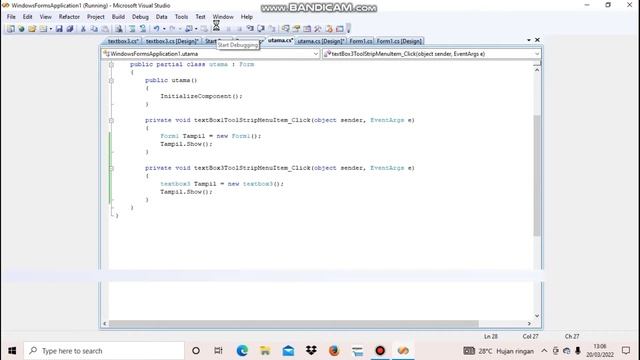Open the Build menu
The image size is (640, 360).
pos(118,17)
